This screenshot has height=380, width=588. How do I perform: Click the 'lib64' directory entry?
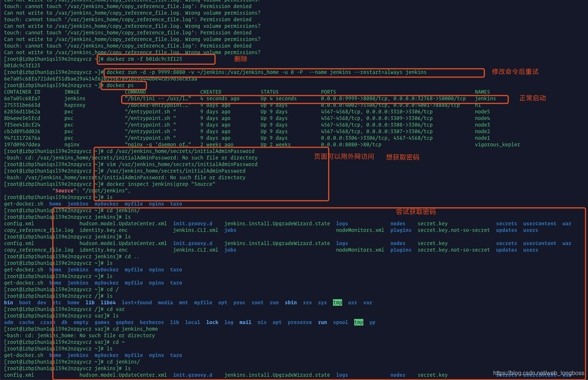click(x=108, y=302)
